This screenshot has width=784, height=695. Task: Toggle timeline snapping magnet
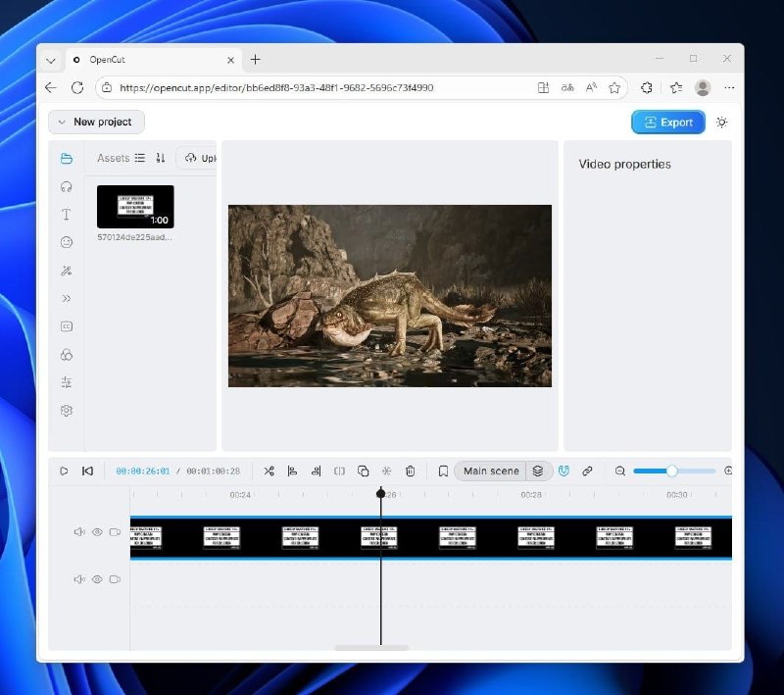click(563, 471)
